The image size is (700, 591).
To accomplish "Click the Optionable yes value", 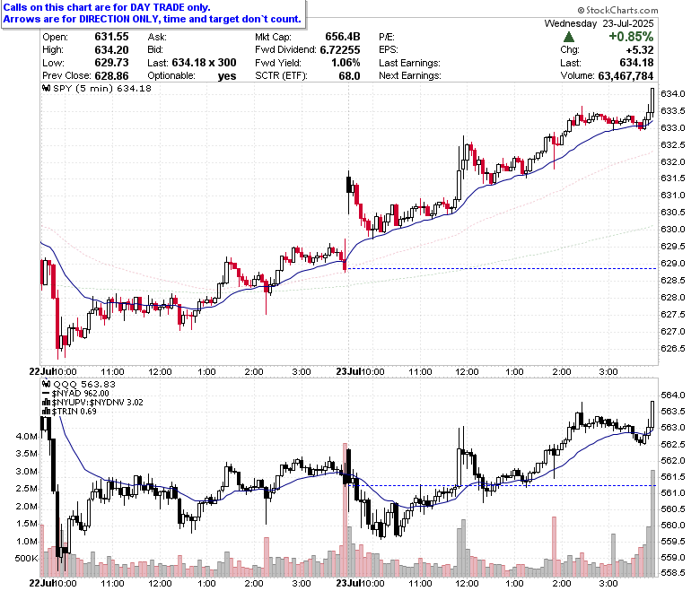I will [227, 76].
